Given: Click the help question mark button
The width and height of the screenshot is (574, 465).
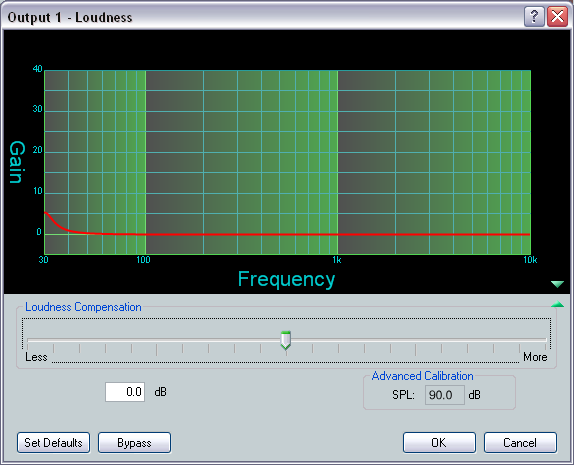Looking at the screenshot, I should [534, 16].
